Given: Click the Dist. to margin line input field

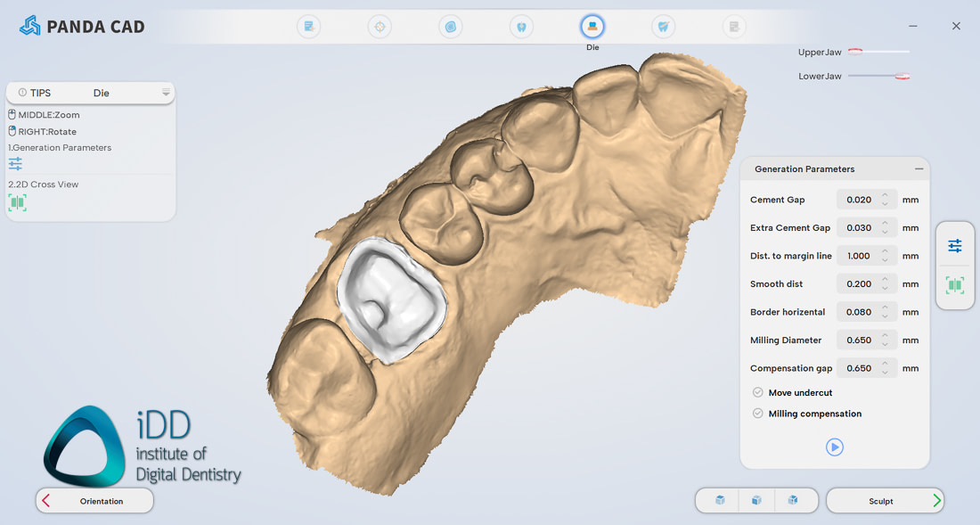Looking at the screenshot, I should click(x=858, y=256).
